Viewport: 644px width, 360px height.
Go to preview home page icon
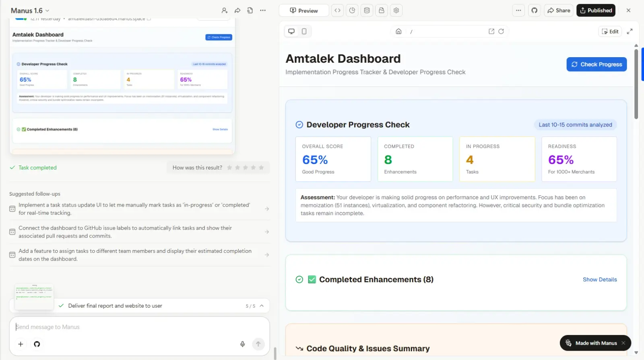pyautogui.click(x=398, y=31)
